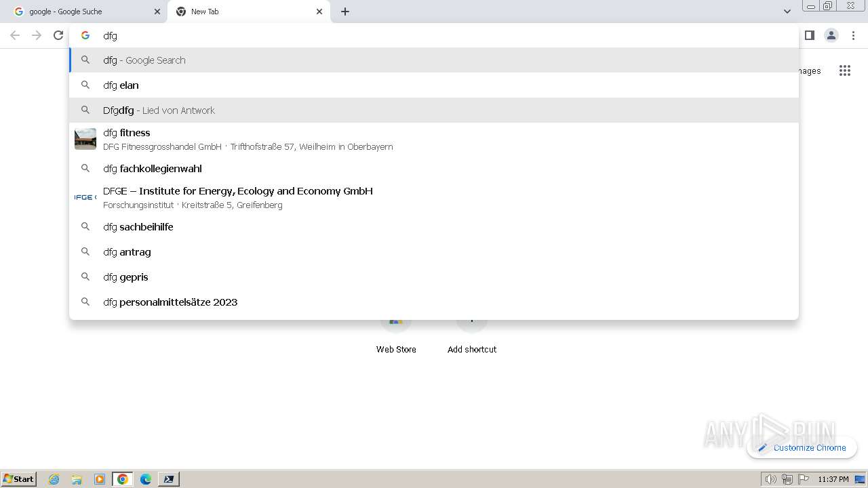Open the tab search dropdown arrow

point(787,12)
